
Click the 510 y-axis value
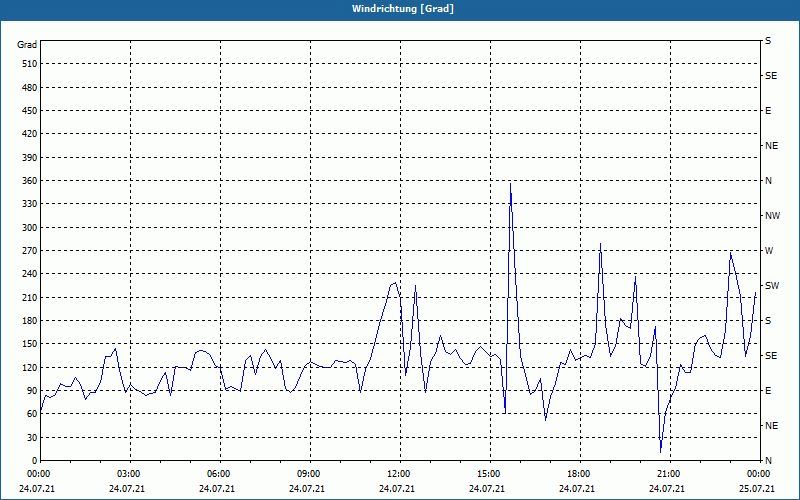[x=30, y=64]
